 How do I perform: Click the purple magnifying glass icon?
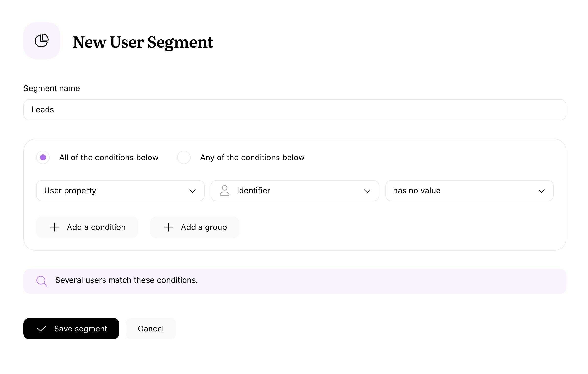click(x=42, y=281)
